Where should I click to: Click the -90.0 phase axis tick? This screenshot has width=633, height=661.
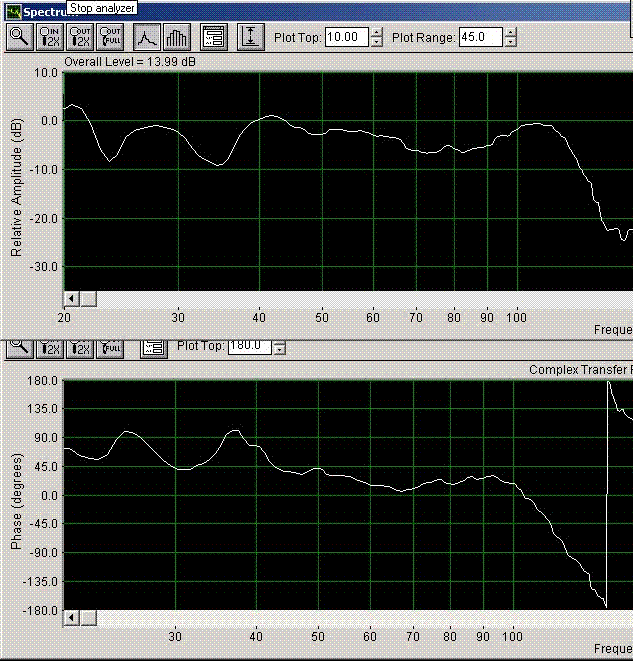(x=44, y=553)
